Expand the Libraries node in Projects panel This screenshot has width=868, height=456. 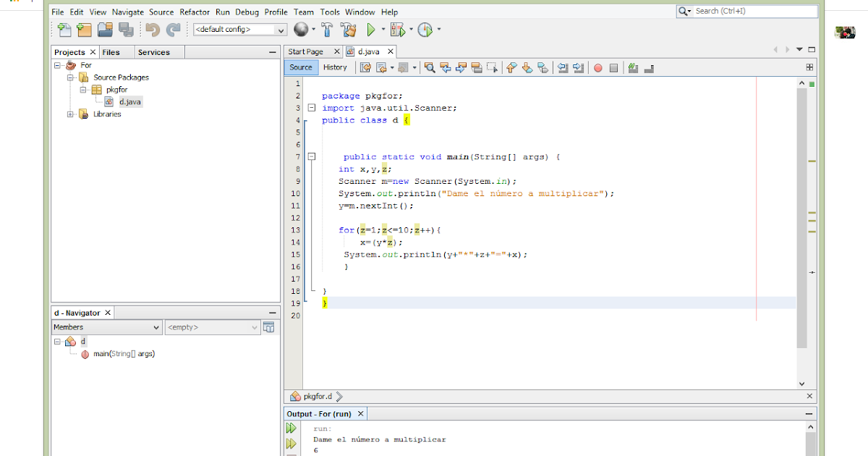click(69, 114)
